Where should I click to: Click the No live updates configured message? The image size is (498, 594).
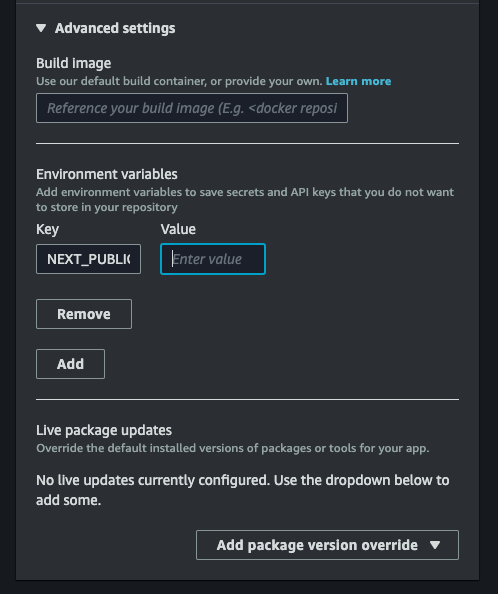(x=243, y=490)
